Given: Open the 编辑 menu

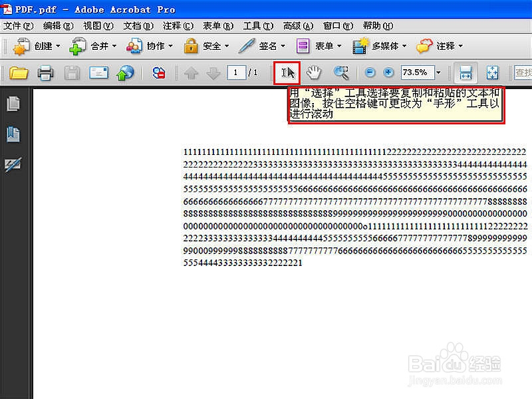Looking at the screenshot, I should coord(58,26).
